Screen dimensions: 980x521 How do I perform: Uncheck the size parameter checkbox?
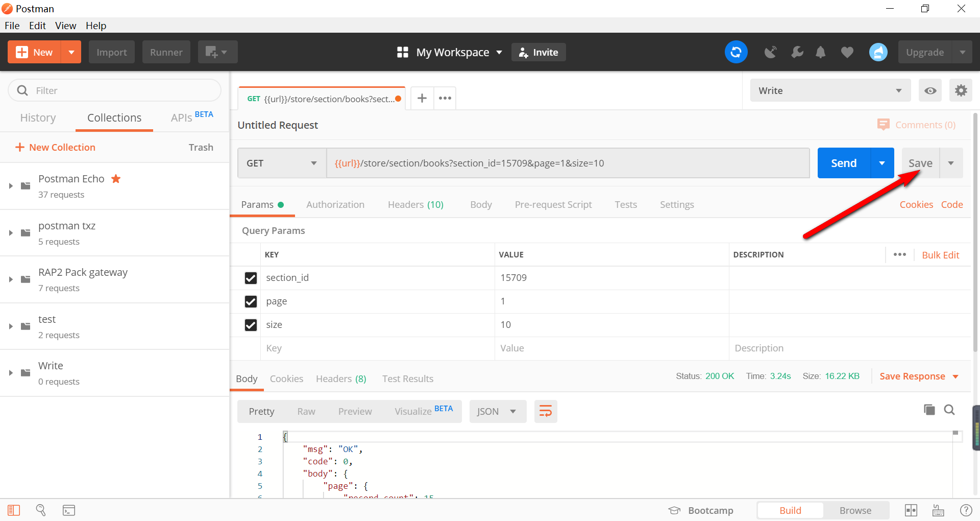click(x=251, y=325)
